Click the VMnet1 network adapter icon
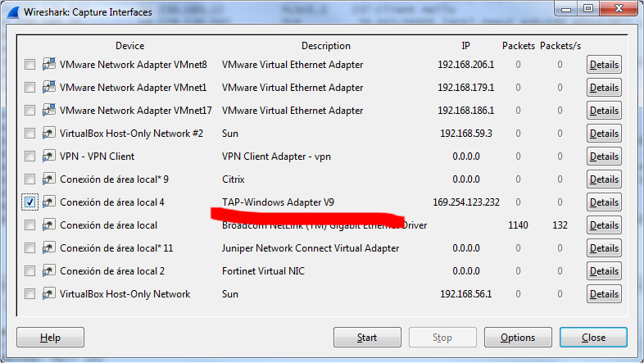Viewport: 644px width, 363px height. [49, 87]
